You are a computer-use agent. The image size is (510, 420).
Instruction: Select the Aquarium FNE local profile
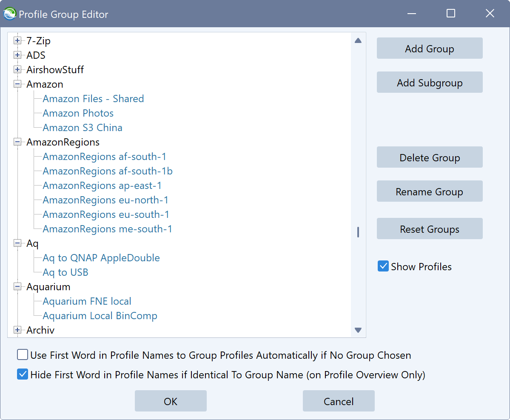coord(86,301)
